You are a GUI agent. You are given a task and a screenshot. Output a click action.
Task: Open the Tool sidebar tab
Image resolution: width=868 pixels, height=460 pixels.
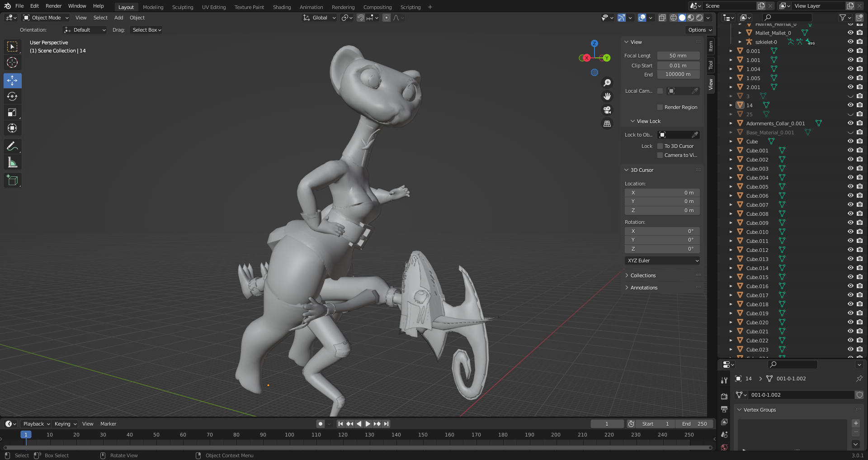point(711,65)
